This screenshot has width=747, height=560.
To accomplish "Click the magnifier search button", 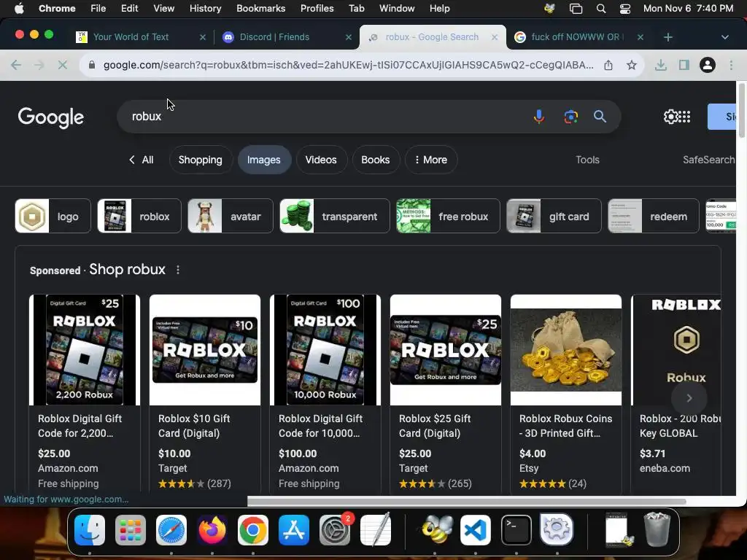I will tap(600, 117).
